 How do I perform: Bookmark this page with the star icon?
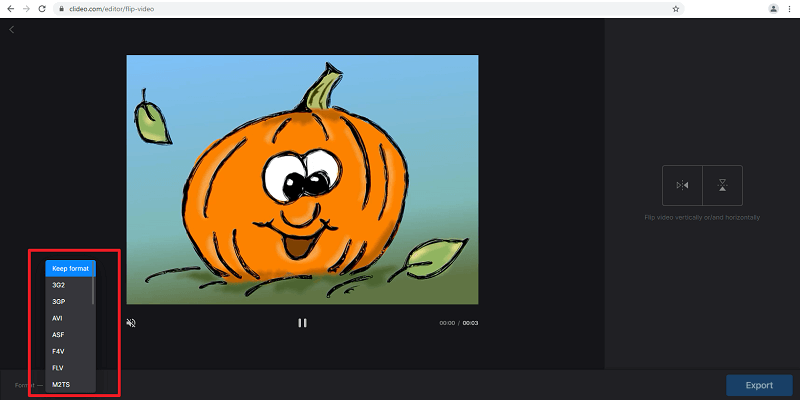point(676,9)
